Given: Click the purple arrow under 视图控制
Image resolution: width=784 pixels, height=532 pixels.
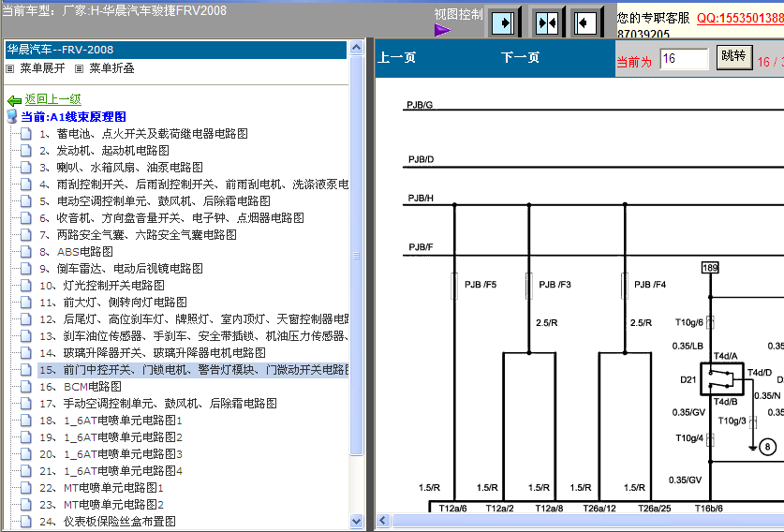Looking at the screenshot, I should coord(441,31).
